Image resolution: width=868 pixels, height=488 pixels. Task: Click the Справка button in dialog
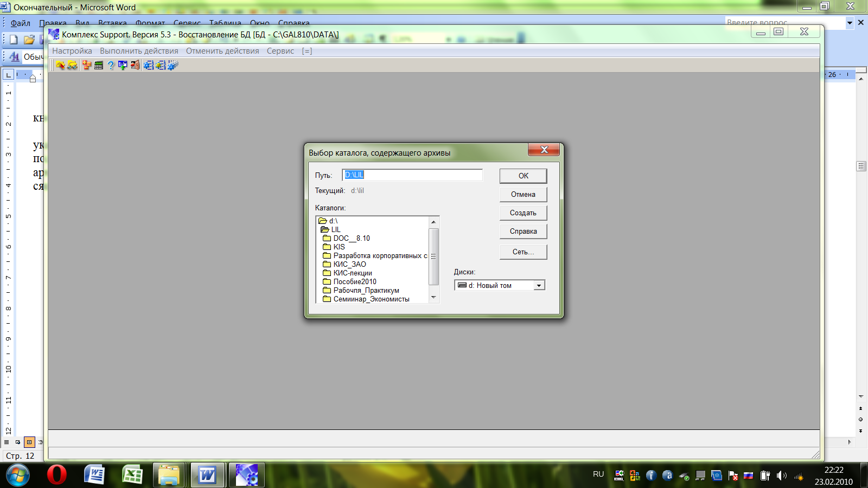click(x=523, y=231)
